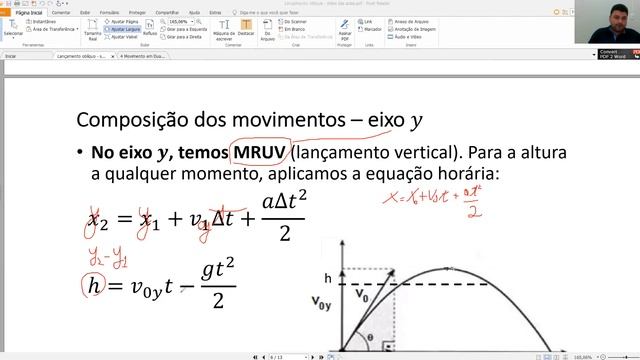Select facing pages view in status bar
Viewport: 640px width, 360px height.
556,357
